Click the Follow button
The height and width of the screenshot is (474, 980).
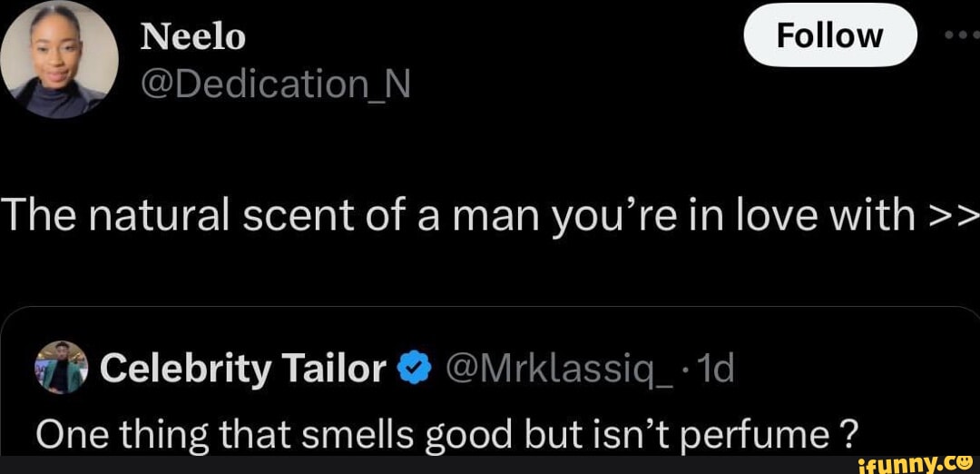pos(829,35)
